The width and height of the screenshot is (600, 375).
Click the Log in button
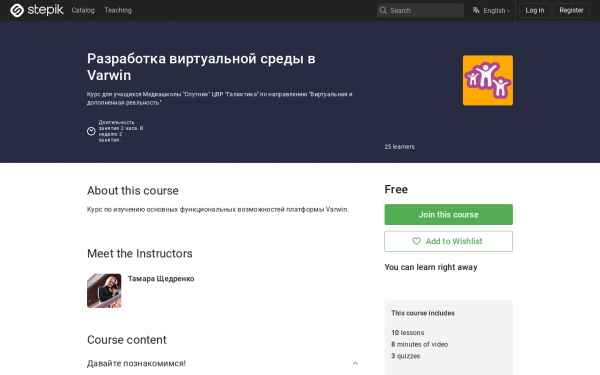535,10
